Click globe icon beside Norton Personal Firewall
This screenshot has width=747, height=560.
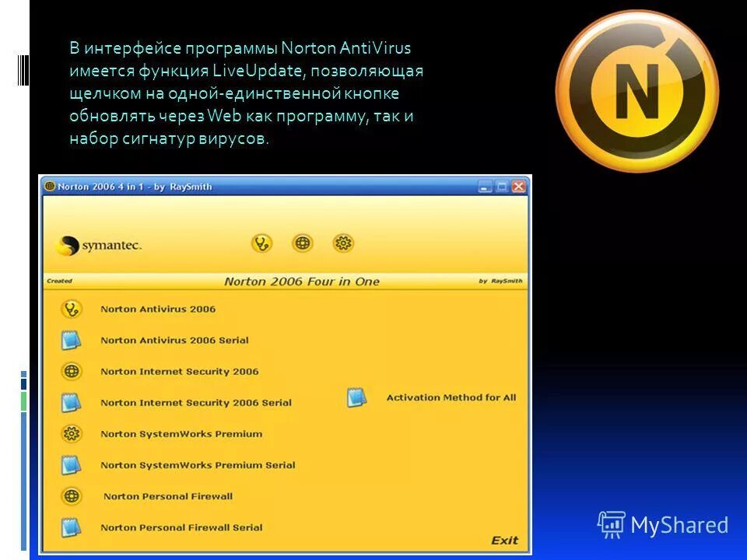pyautogui.click(x=72, y=496)
